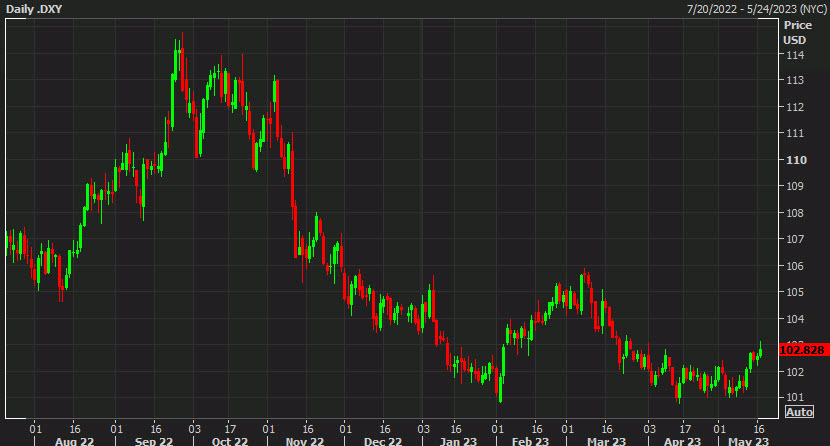Image resolution: width=830 pixels, height=446 pixels.
Task: Click the 108 price axis value
Action: [795, 213]
